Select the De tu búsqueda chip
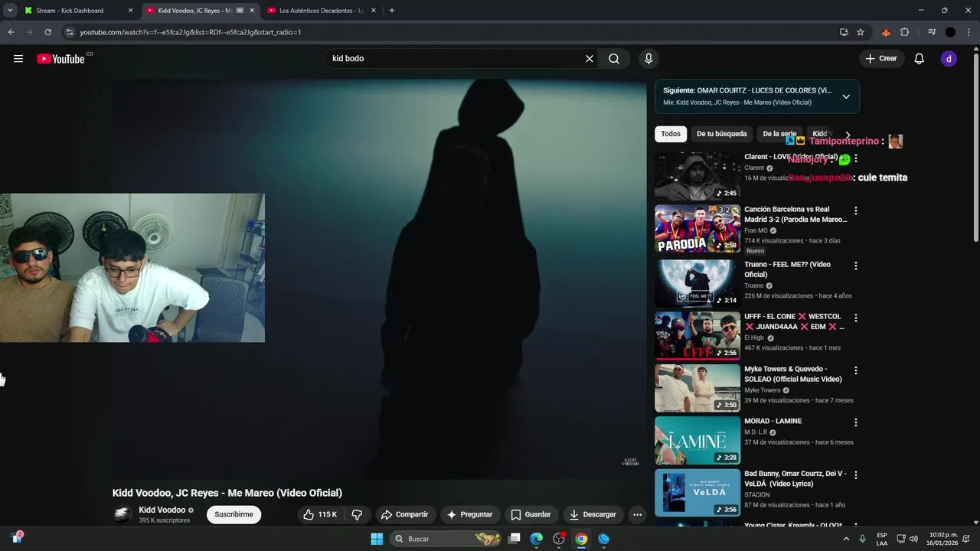Screen dimensions: 980x551 (721, 134)
